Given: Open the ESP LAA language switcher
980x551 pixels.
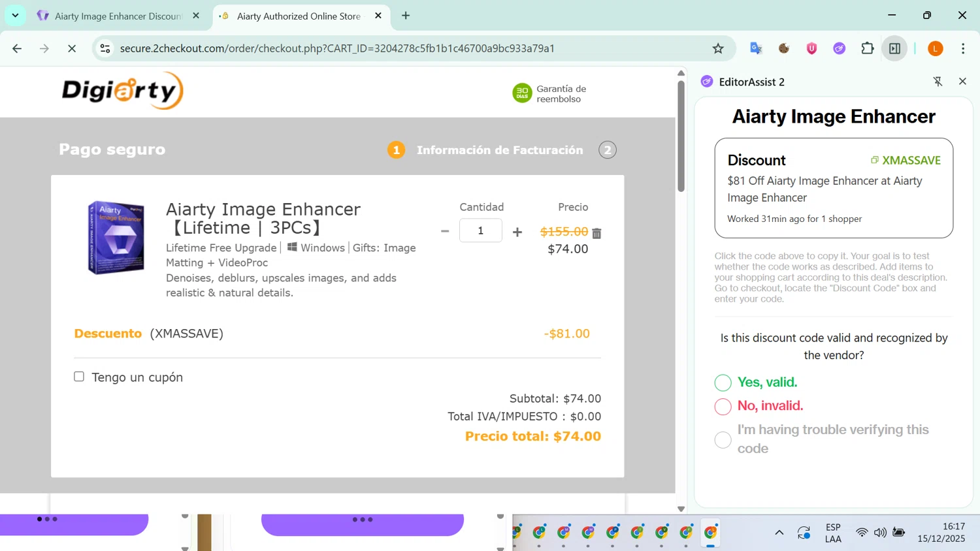Looking at the screenshot, I should click(x=833, y=533).
